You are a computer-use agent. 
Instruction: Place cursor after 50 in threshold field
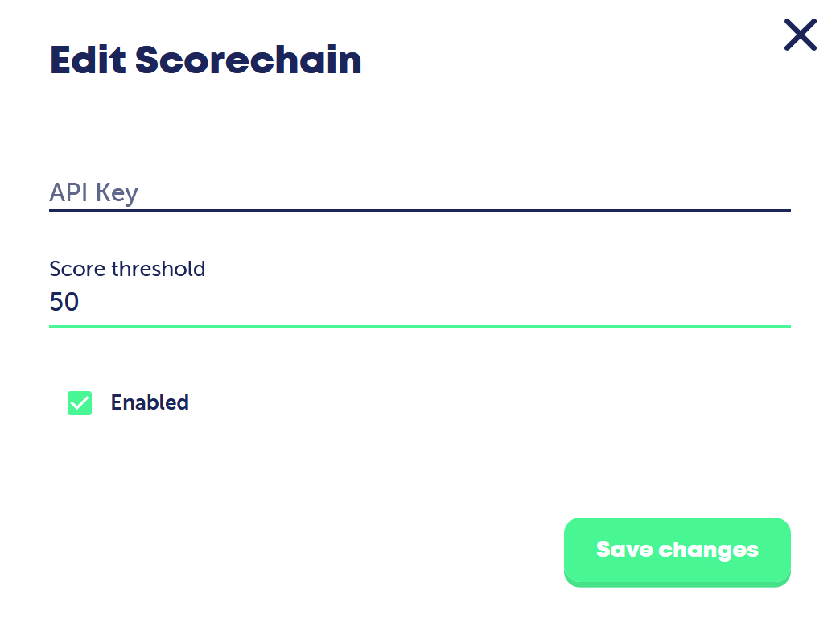point(81,302)
